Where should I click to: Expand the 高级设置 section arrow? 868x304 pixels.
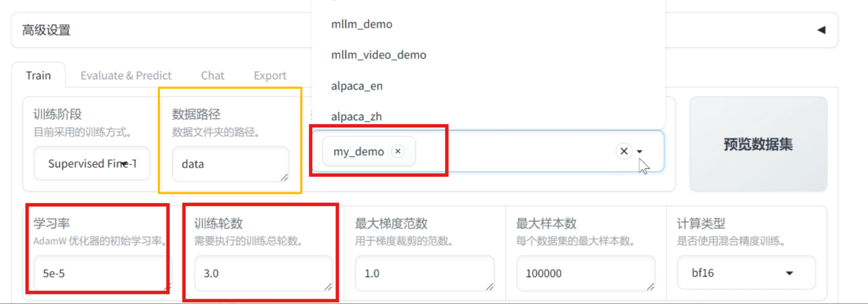821,30
